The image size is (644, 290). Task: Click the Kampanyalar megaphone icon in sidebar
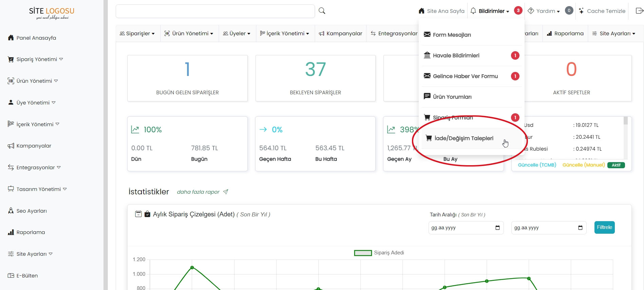11,146
